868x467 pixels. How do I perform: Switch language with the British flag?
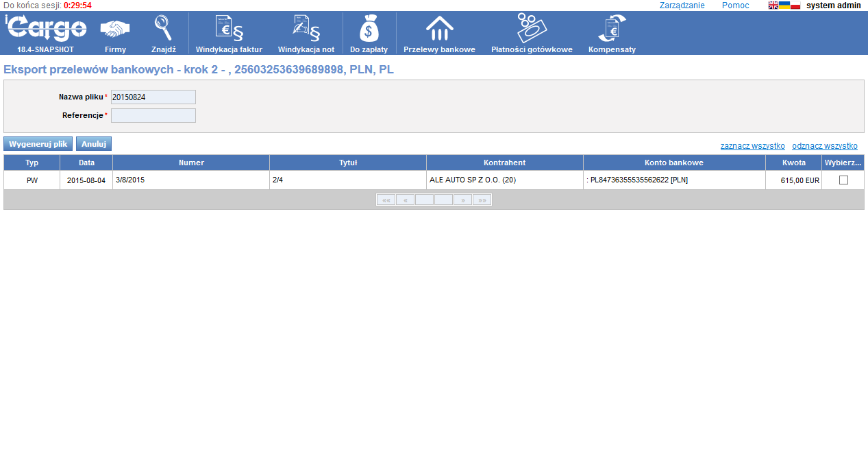point(773,5)
